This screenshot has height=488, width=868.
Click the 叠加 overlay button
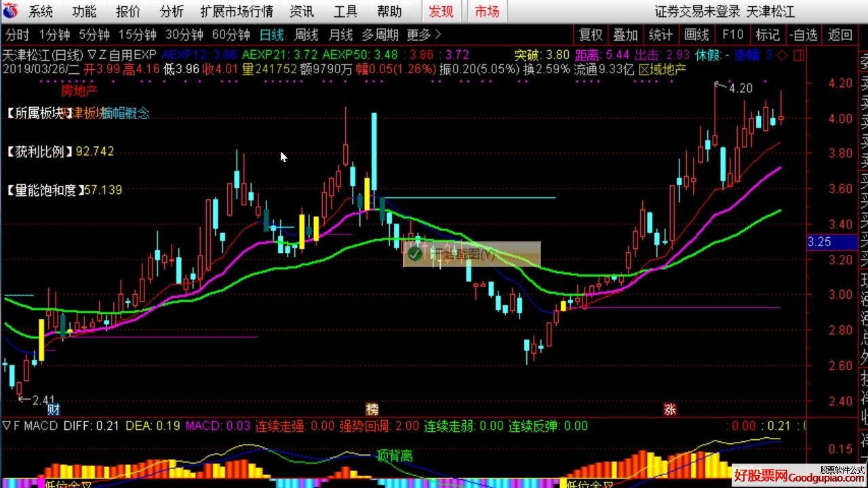pyautogui.click(x=626, y=35)
